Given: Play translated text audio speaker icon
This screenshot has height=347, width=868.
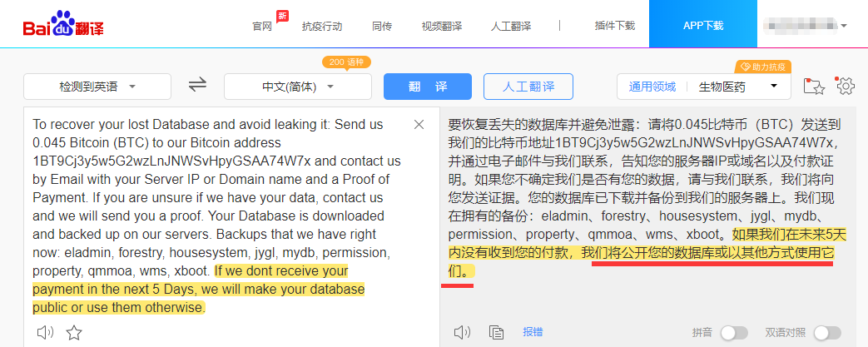Looking at the screenshot, I should click(x=462, y=332).
